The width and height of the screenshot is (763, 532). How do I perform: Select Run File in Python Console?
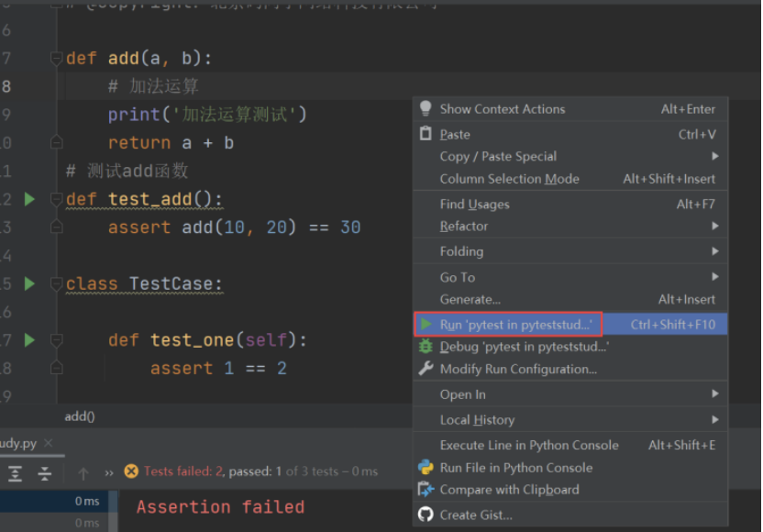[570, 467]
